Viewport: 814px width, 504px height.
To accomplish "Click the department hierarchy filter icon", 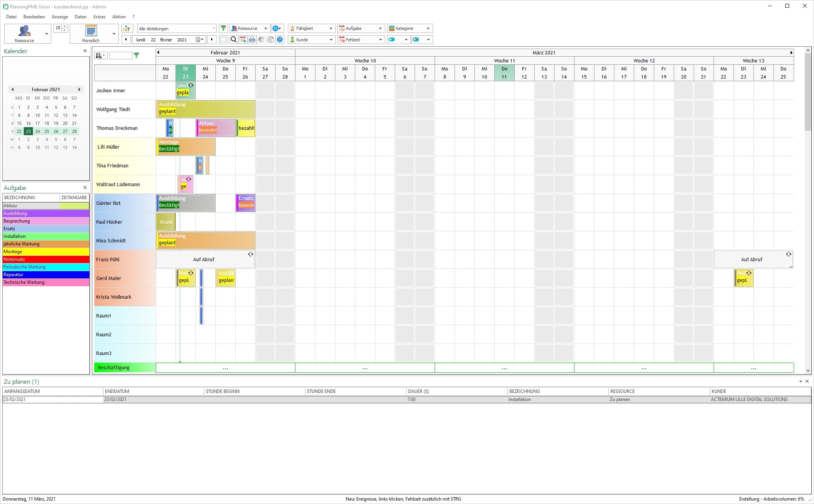I will [127, 28].
